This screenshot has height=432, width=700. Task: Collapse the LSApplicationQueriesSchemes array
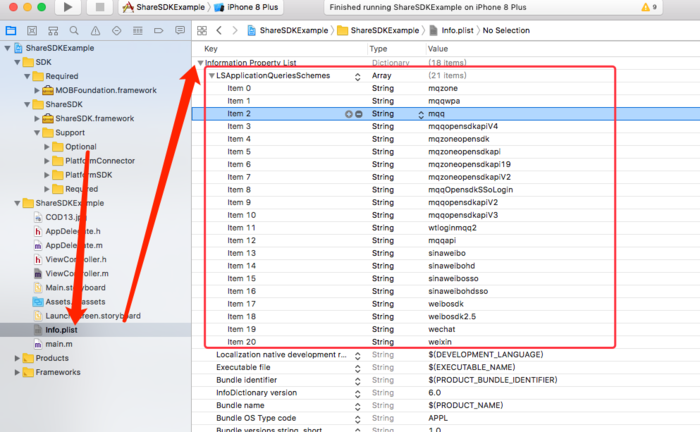coord(212,76)
